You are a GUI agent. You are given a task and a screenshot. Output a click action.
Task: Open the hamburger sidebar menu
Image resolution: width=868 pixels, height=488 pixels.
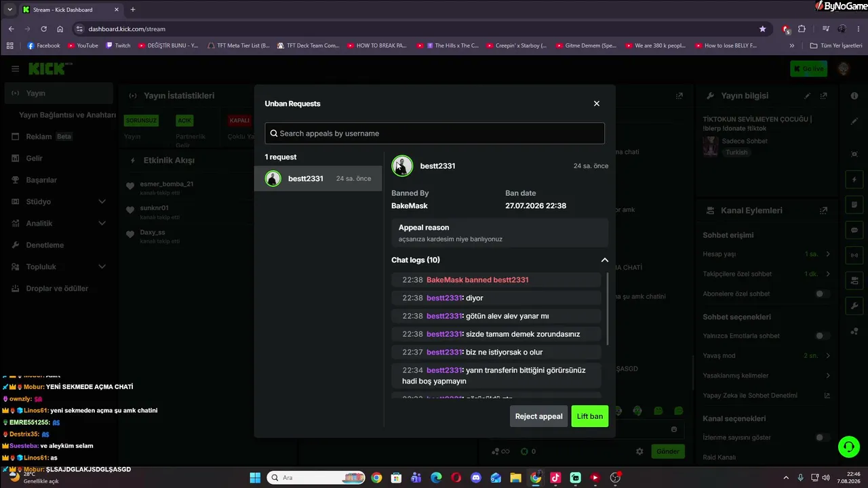coord(15,68)
